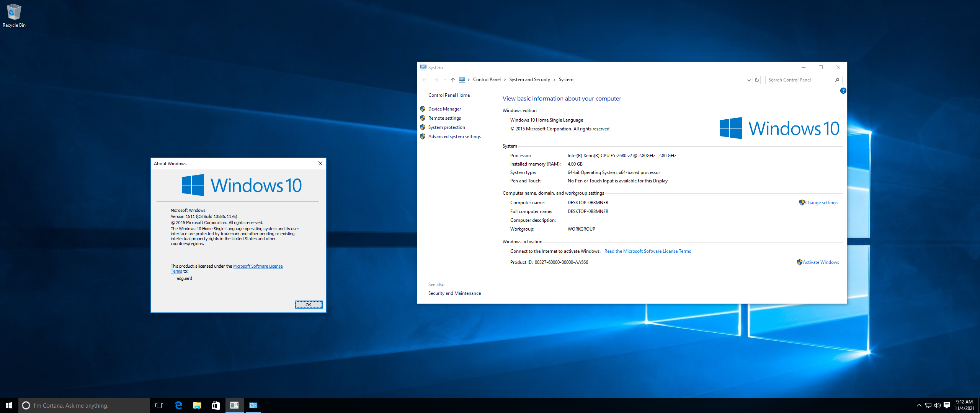Viewport: 980px width, 413px height.
Task: Open Remote settings link
Action: click(x=444, y=118)
